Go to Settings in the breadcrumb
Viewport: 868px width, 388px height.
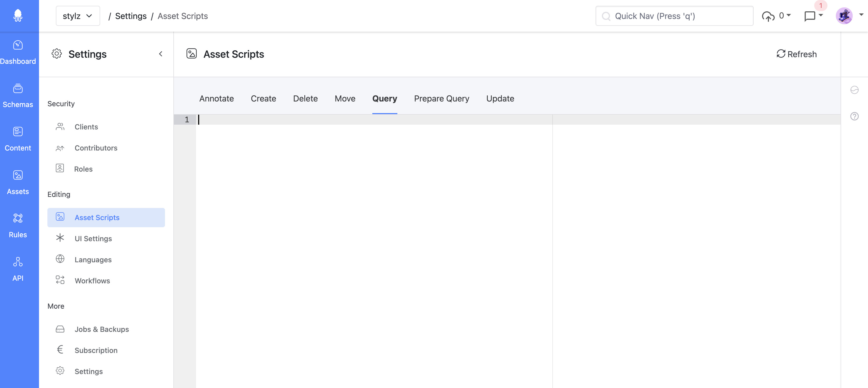tap(131, 16)
